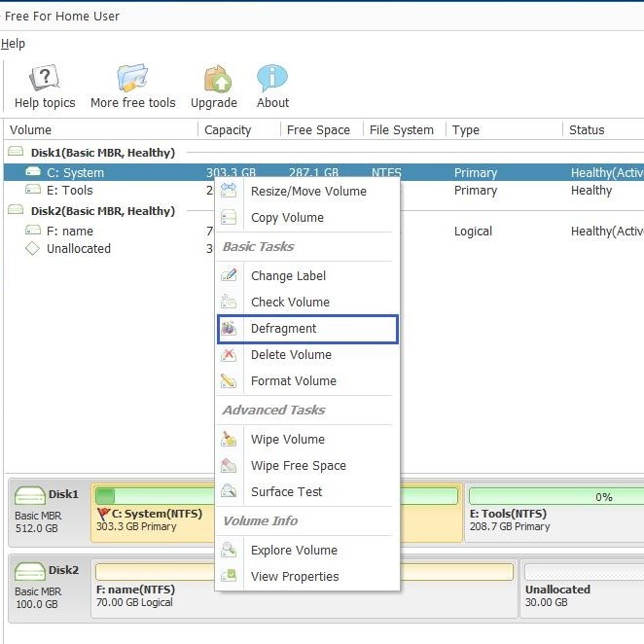Click the disk icon next to the Disk2(Basic MBR, Healthy) header

coord(16,210)
